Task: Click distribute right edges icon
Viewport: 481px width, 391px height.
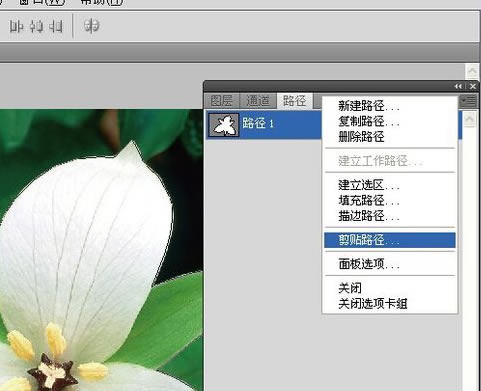Action: point(56,26)
